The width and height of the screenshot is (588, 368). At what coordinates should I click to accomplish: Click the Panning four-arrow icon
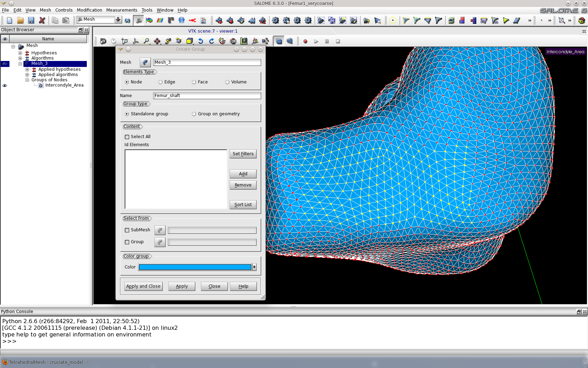(157, 41)
